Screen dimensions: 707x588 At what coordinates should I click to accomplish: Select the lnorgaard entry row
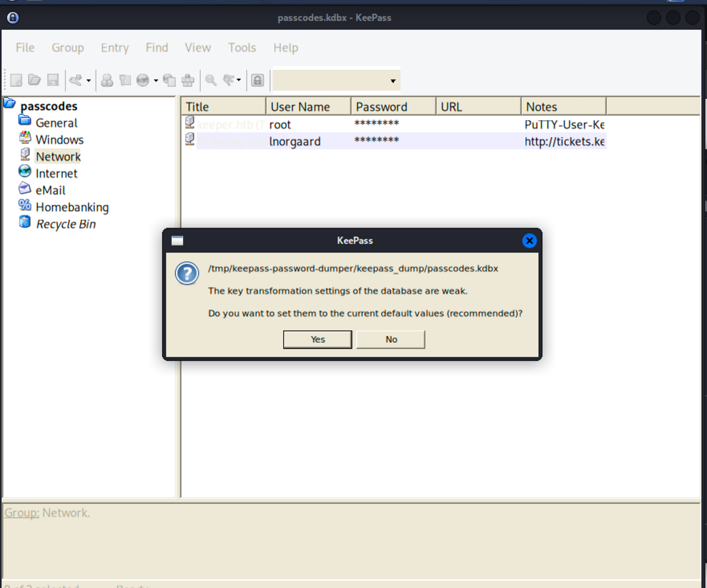[x=394, y=141]
